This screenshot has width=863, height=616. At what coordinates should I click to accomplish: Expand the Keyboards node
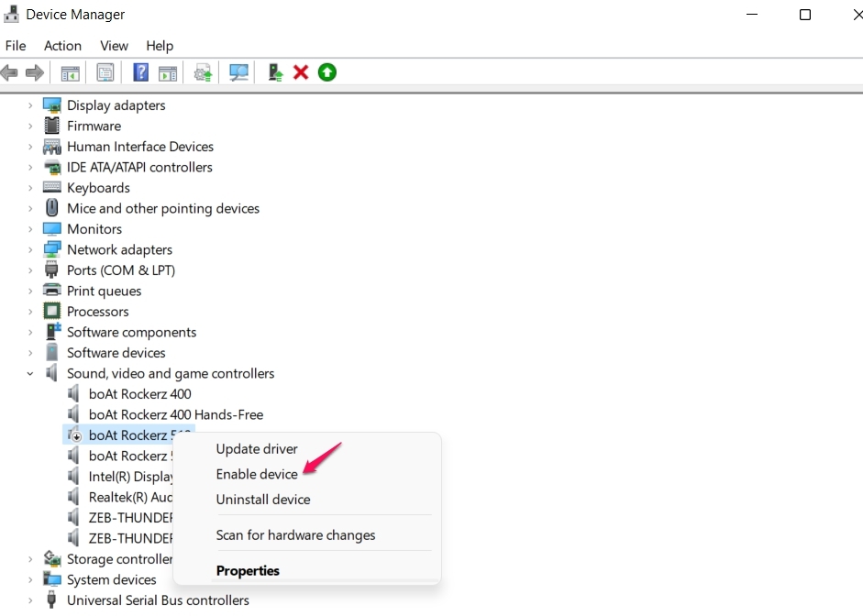click(x=30, y=188)
